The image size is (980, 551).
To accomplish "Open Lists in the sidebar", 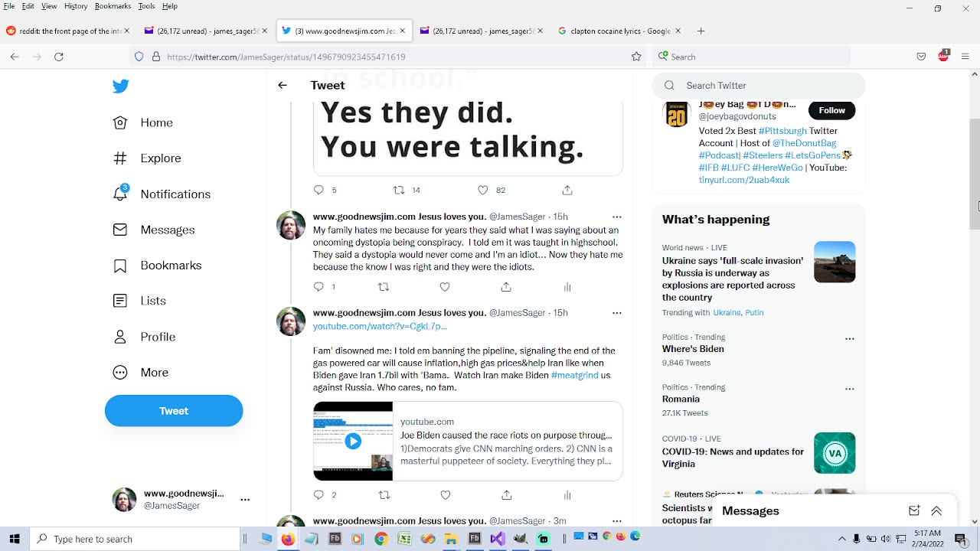I will point(139,301).
